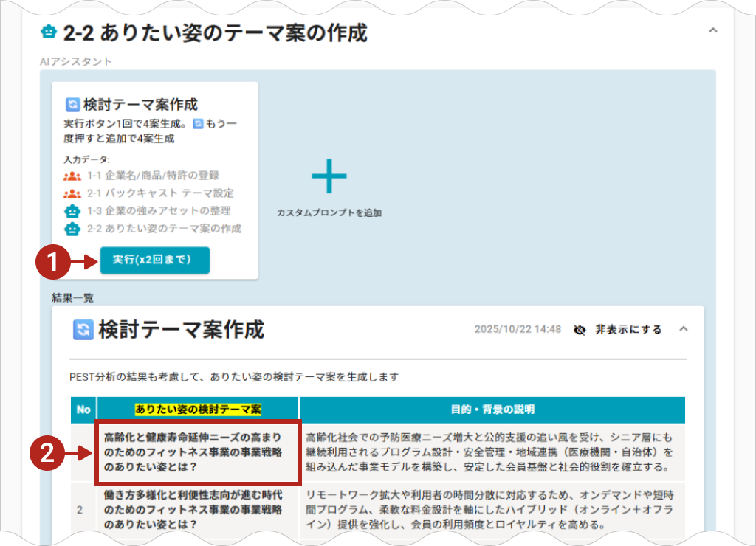Click the people icon beside 2-1 バックキャスト テーマ設定
This screenshot has height=546, width=756.
72,193
